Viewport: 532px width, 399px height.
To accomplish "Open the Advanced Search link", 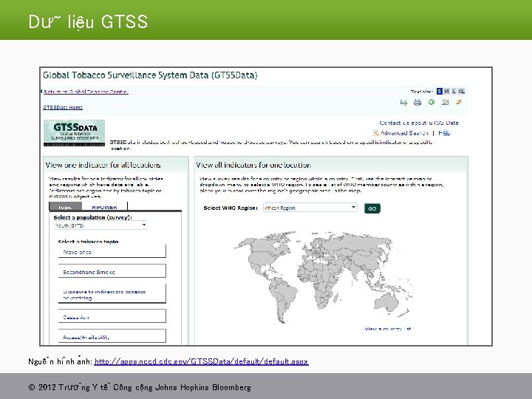I will coord(404,133).
